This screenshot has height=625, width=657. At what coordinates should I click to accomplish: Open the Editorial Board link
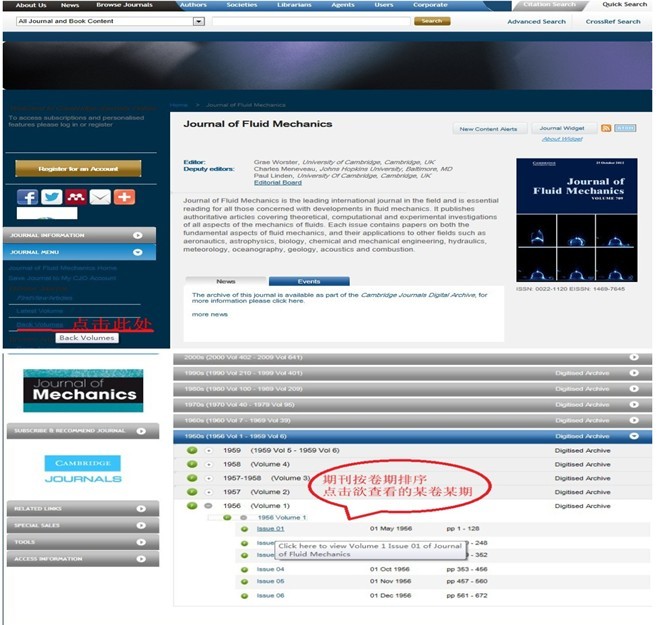pyautogui.click(x=278, y=183)
